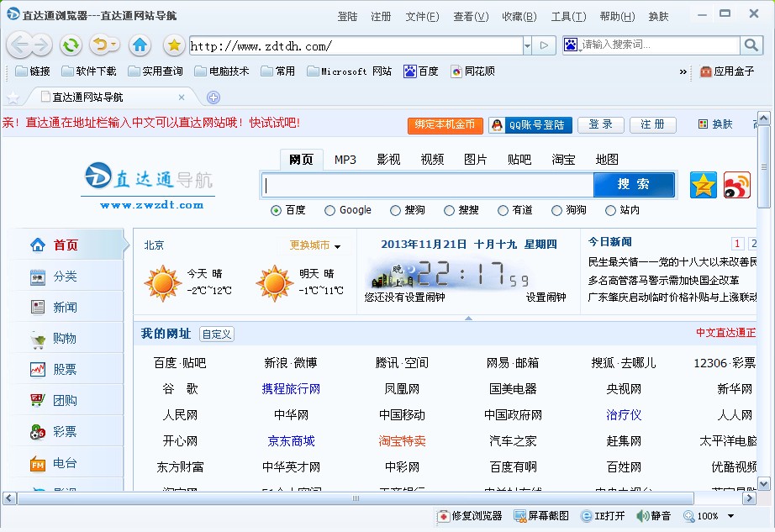
Task: Click the 设置闹钟 link
Action: pyautogui.click(x=546, y=298)
